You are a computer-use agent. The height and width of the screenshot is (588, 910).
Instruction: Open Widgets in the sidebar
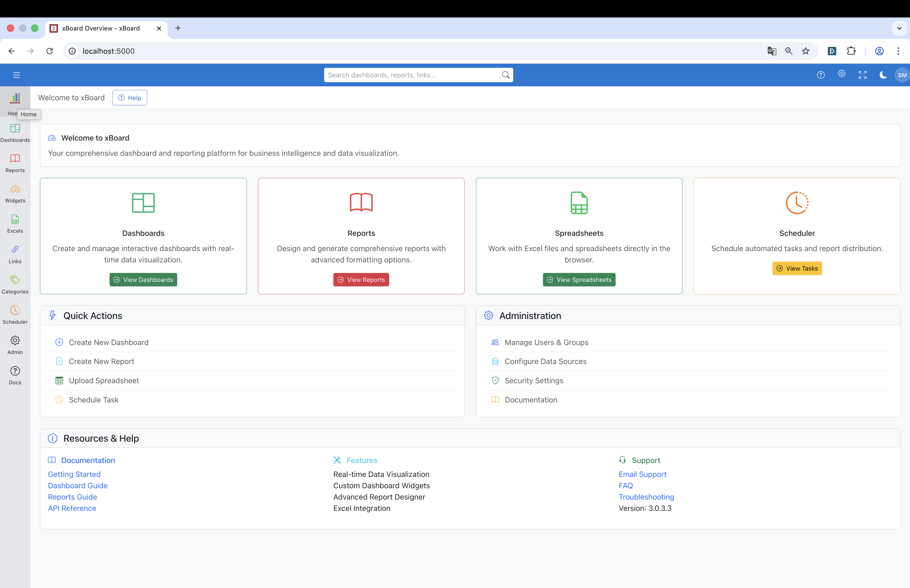15,193
